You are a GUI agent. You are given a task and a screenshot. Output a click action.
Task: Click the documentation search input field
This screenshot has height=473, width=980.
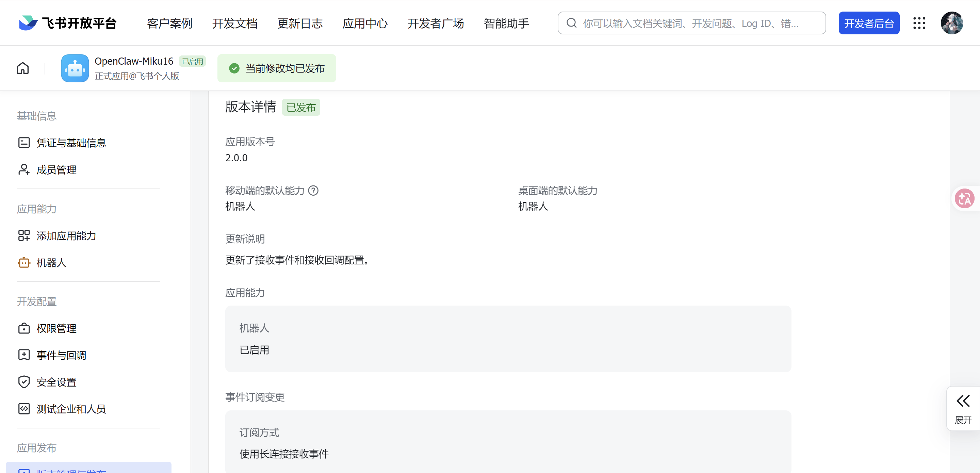690,23
